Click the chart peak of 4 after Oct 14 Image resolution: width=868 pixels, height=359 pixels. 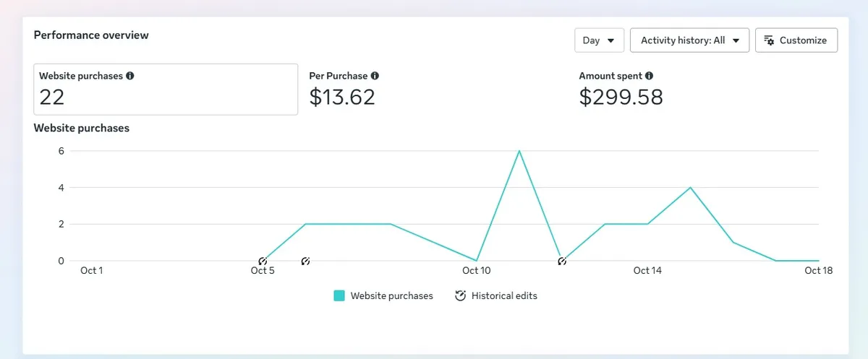coord(690,188)
